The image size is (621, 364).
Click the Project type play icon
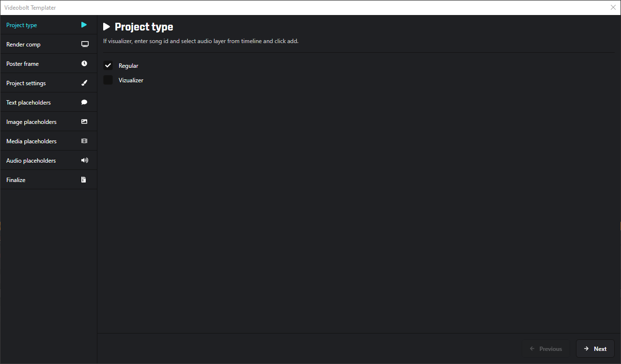(x=83, y=25)
